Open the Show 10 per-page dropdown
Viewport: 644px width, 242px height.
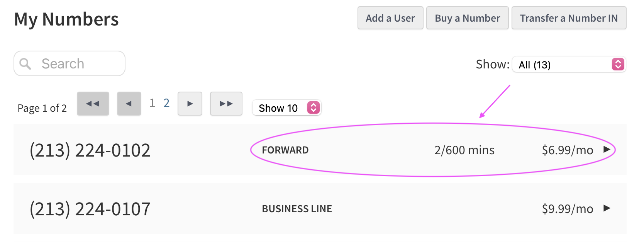tap(286, 108)
